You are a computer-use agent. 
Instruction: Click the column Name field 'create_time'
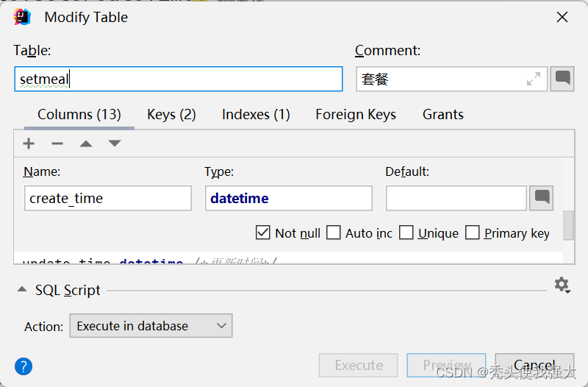[108, 198]
